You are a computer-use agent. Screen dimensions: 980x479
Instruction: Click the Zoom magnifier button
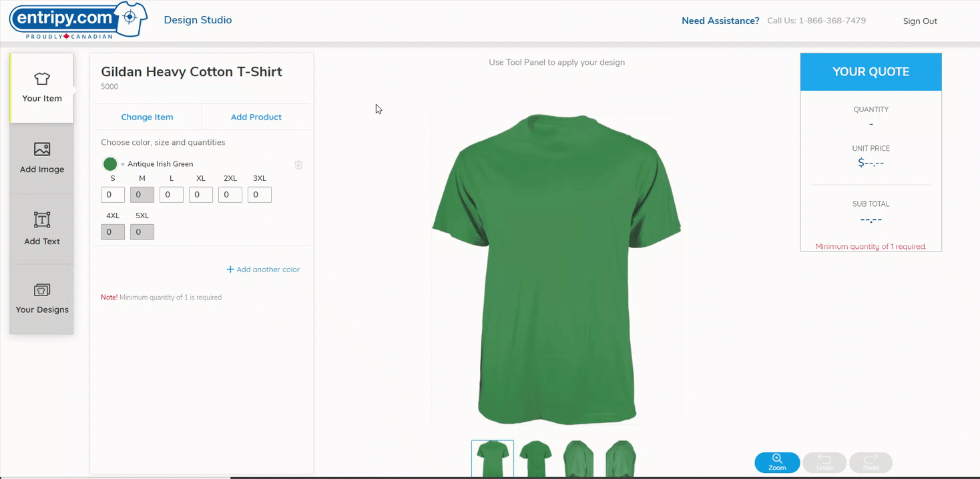click(x=777, y=462)
